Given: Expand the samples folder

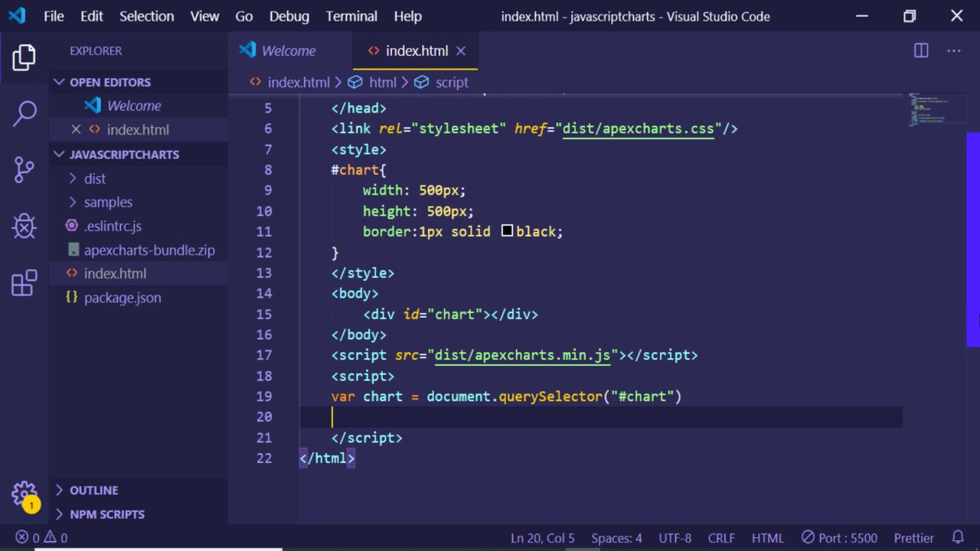Looking at the screenshot, I should click(x=108, y=202).
